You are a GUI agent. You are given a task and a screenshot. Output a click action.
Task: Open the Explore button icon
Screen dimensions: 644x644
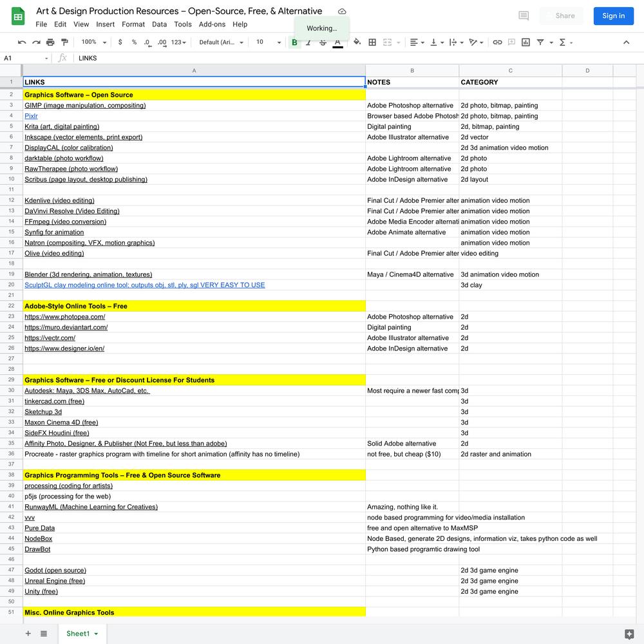629,634
